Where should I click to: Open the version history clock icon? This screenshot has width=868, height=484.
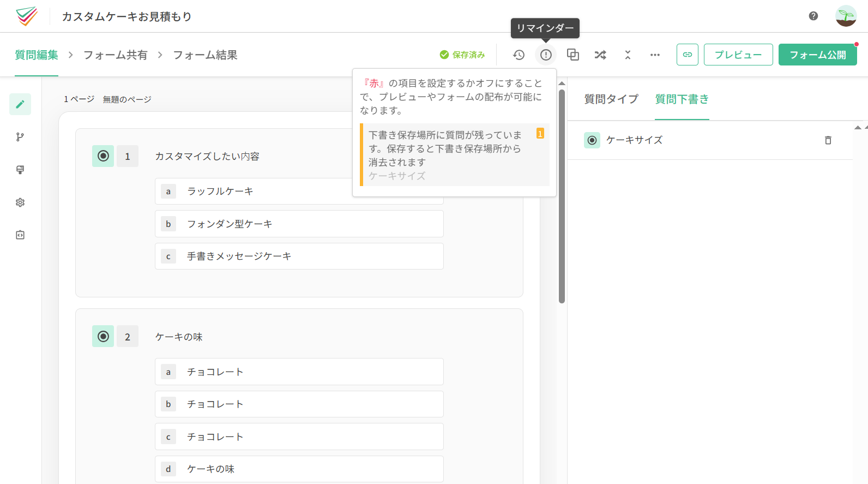pos(519,55)
